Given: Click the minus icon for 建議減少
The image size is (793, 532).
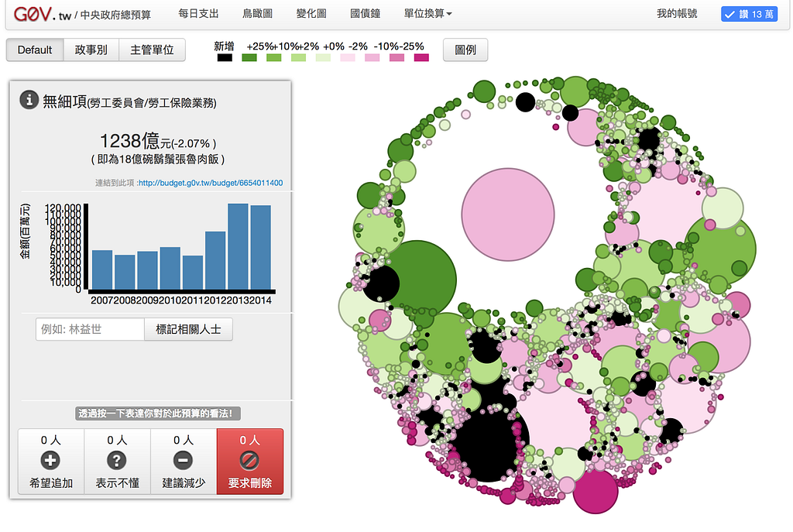Looking at the screenshot, I should tap(183, 460).
